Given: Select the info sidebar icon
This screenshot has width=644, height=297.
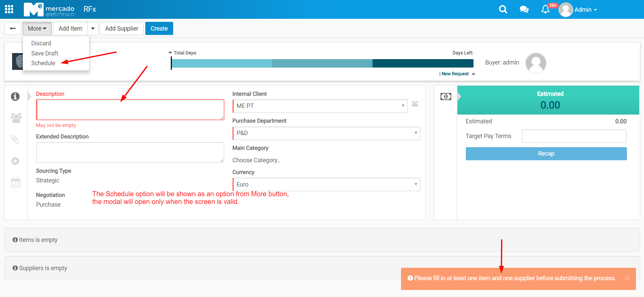Looking at the screenshot, I should [15, 97].
